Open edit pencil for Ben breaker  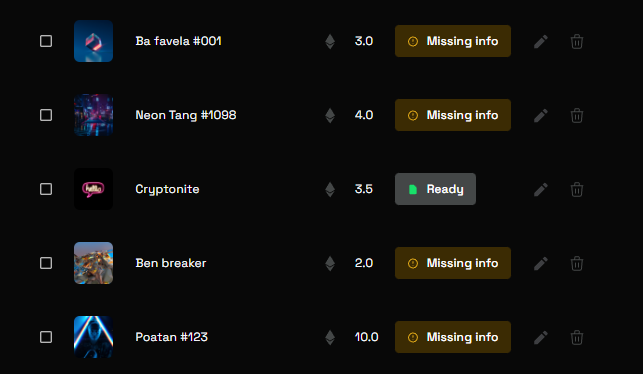coord(541,263)
